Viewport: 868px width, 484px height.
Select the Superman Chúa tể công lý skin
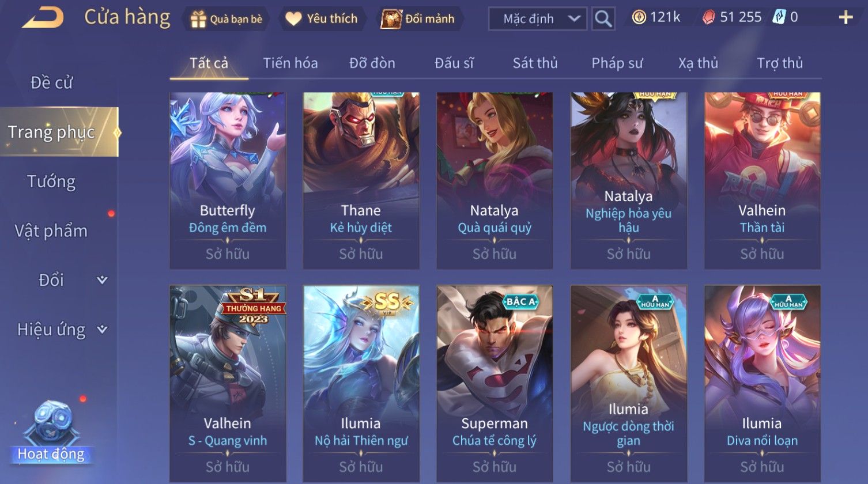(495, 384)
